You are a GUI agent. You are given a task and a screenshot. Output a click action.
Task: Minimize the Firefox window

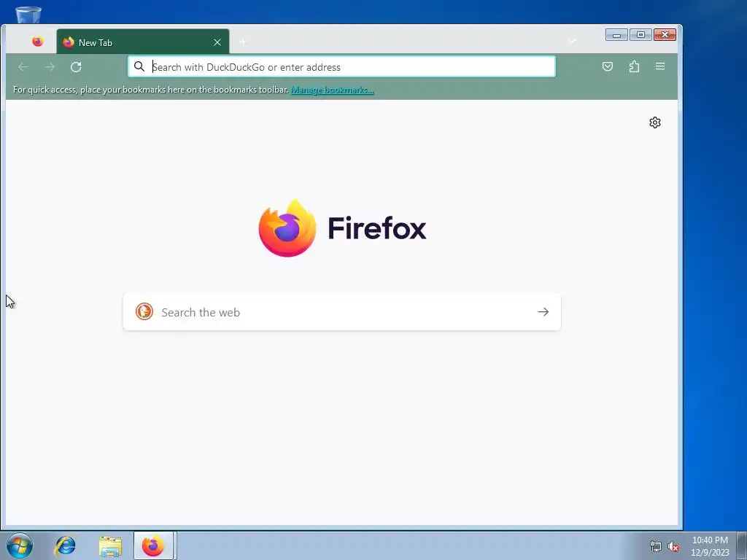[616, 35]
